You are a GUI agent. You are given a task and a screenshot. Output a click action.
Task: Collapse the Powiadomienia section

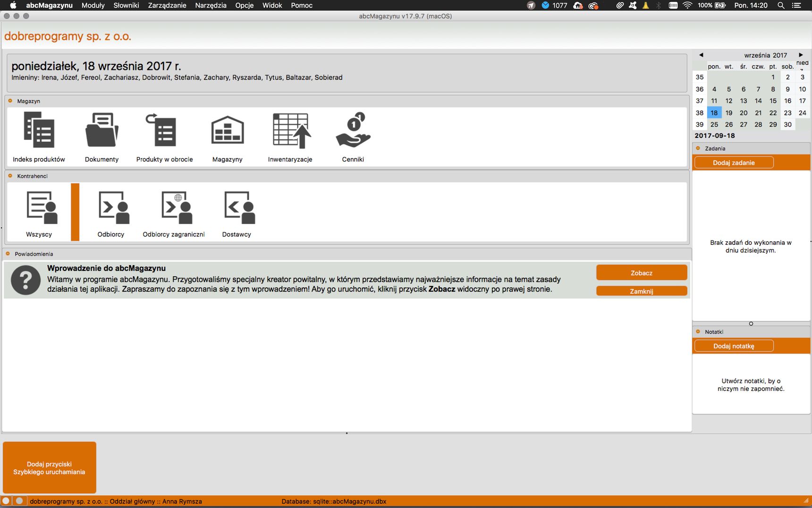(x=8, y=254)
